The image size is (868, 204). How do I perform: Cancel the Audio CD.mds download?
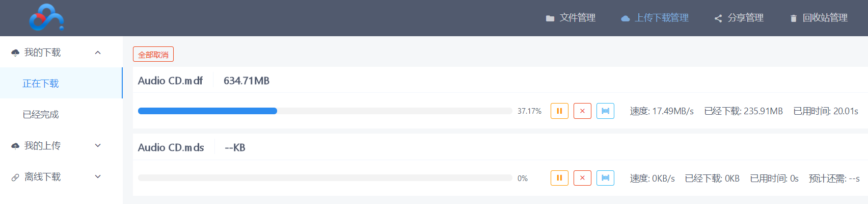(x=582, y=178)
